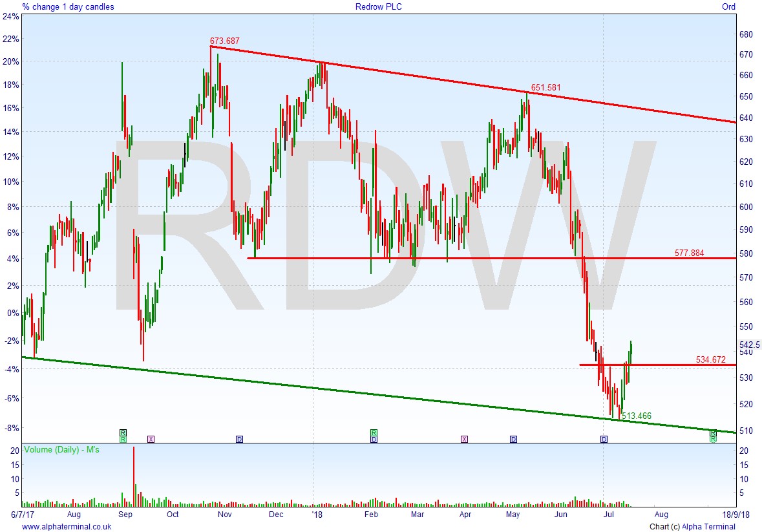Select the purple X marker near April
Screen dimensions: 762x532
pyautogui.click(x=464, y=439)
